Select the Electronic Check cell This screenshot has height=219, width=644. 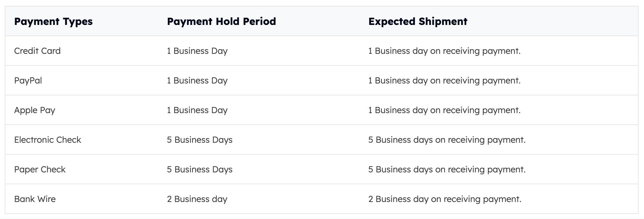tap(48, 140)
